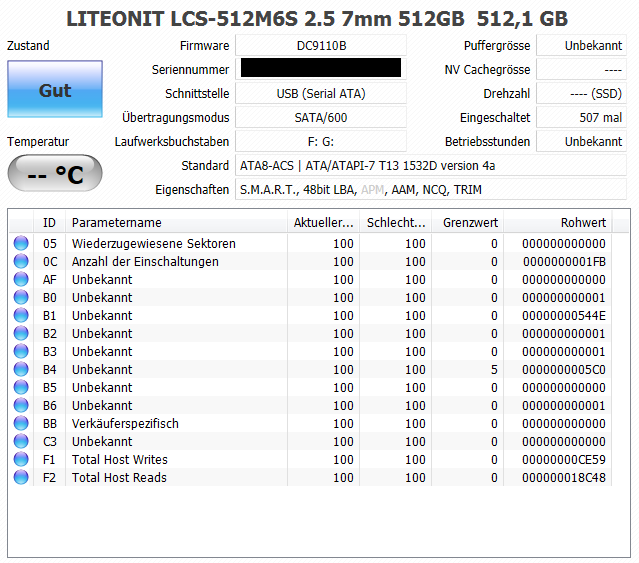Click the status orb next to ID AF

coord(21,279)
